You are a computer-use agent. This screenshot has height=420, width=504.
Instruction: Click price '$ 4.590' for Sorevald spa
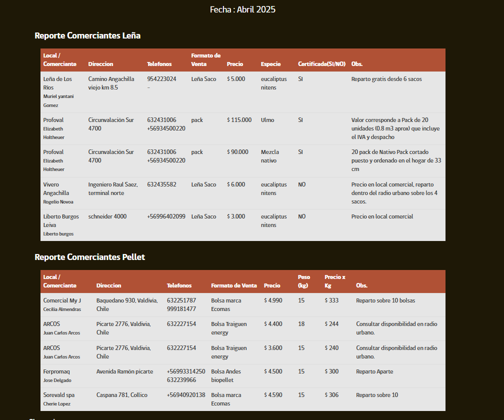[273, 395]
